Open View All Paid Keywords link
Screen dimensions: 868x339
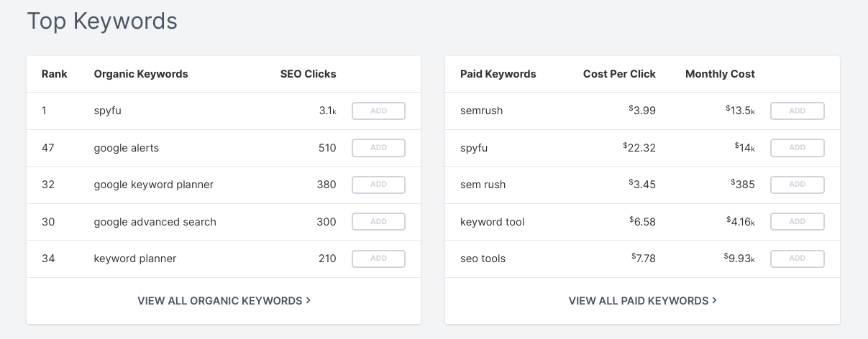point(642,301)
